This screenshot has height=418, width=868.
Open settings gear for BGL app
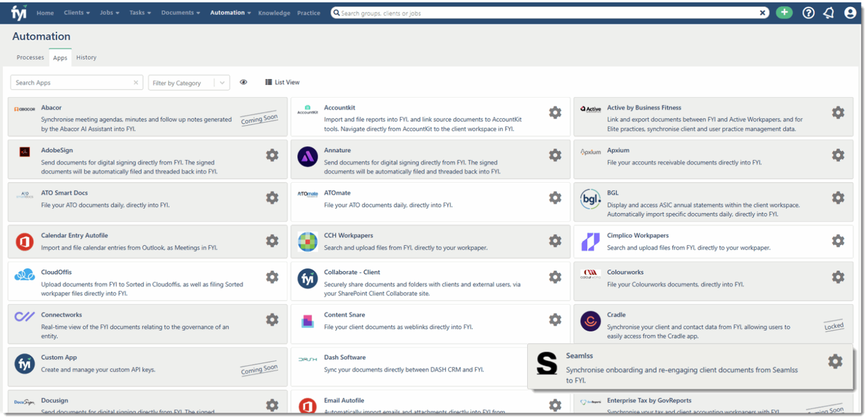(x=838, y=198)
